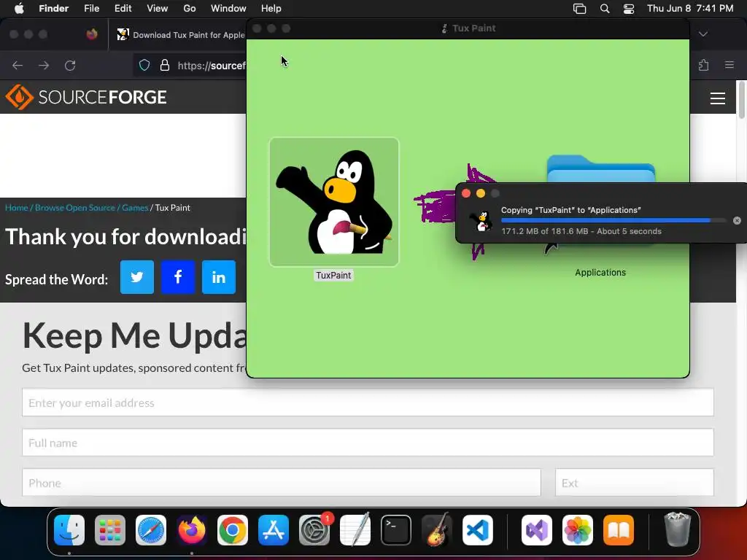The image size is (747, 560).
Task: Open the SourceForge hamburger menu
Action: [718, 98]
